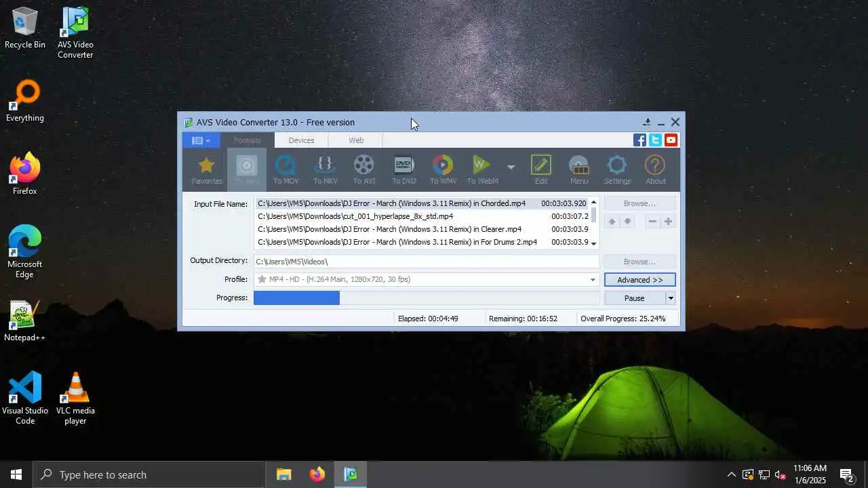The width and height of the screenshot is (868, 488).
Task: Click the Elapsed 00:04:49 status text
Action: [428, 319]
